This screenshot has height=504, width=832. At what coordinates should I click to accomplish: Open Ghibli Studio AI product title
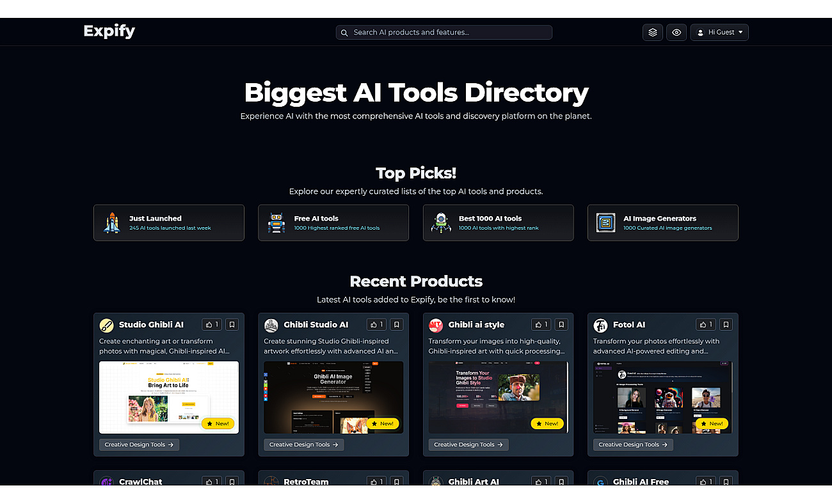pyautogui.click(x=316, y=325)
